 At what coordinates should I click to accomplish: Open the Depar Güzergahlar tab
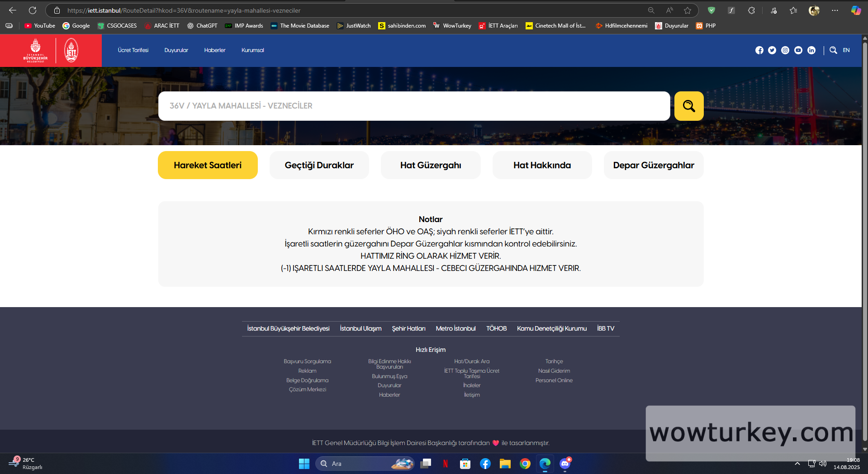click(x=653, y=165)
